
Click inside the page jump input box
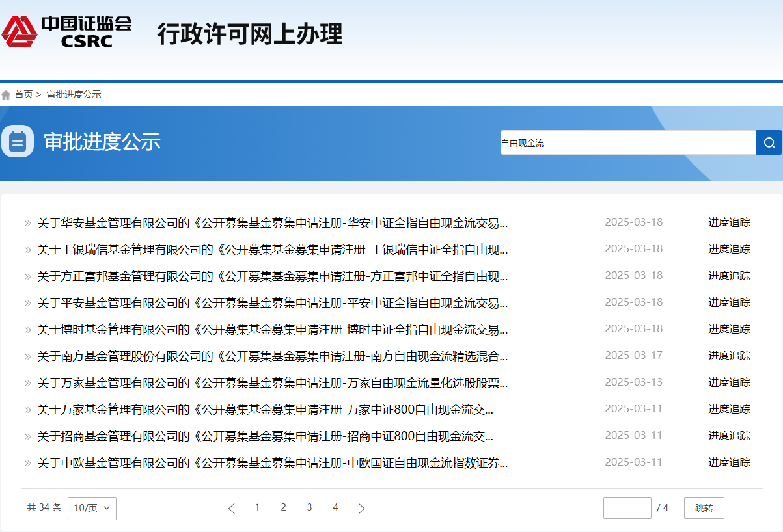(627, 508)
